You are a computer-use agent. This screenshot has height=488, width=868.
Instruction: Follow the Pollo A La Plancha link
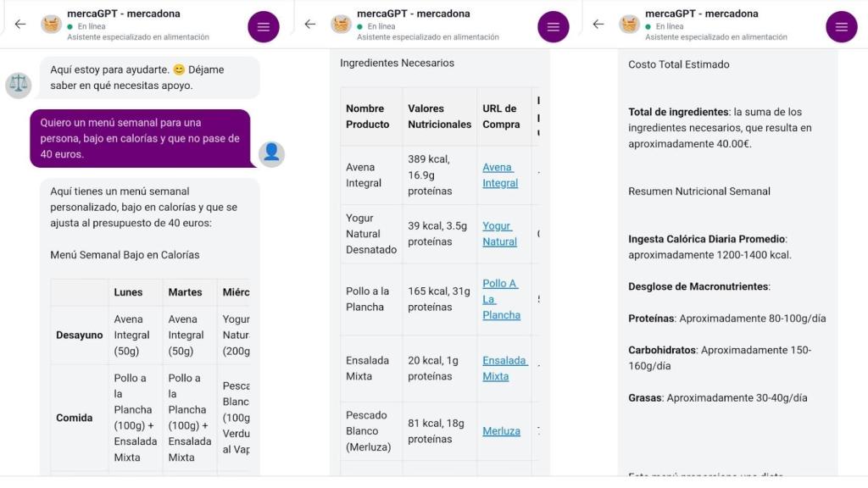tap(501, 299)
